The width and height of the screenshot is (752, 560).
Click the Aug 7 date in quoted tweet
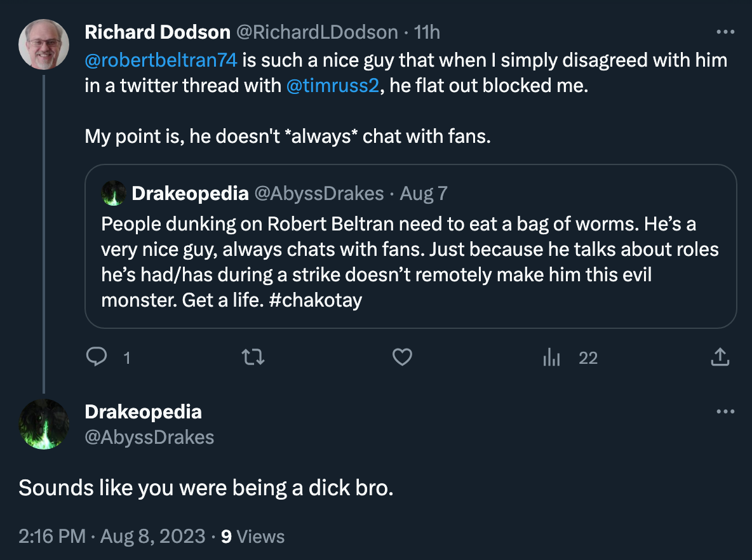[x=424, y=194]
